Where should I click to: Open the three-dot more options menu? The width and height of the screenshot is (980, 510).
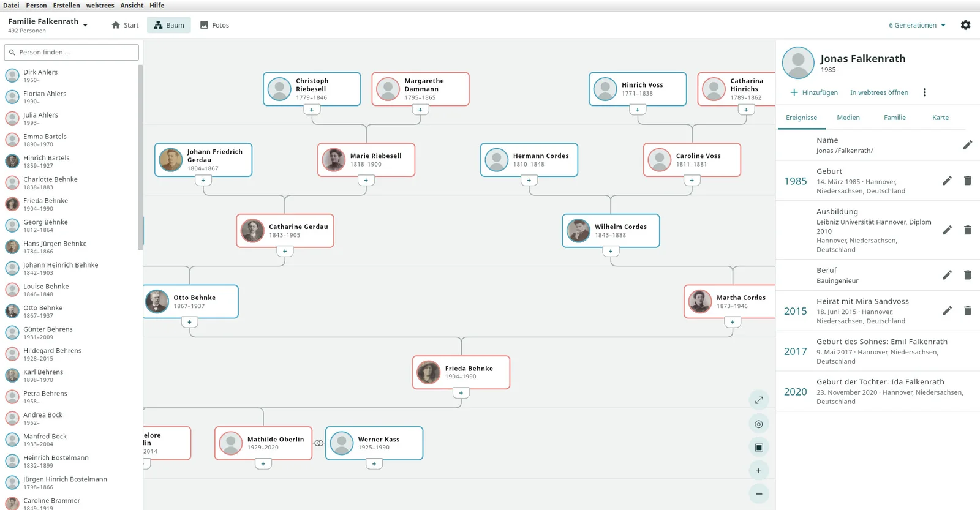coord(925,92)
